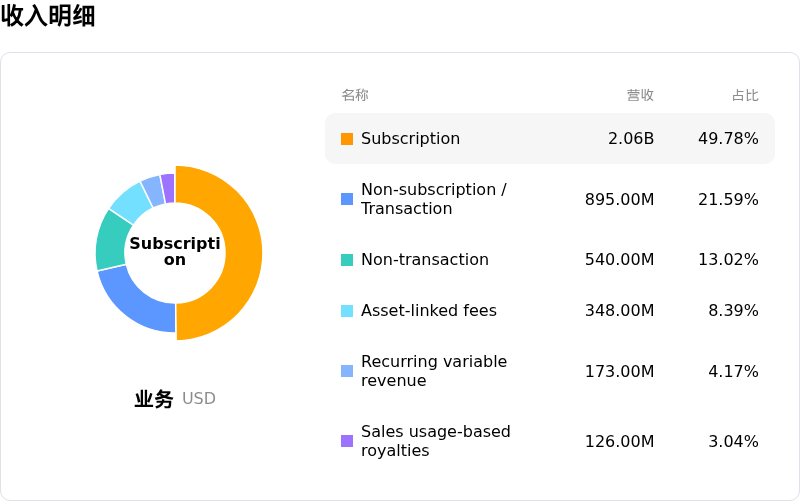Click the teal Non-transaction legend swatch

pos(347,260)
